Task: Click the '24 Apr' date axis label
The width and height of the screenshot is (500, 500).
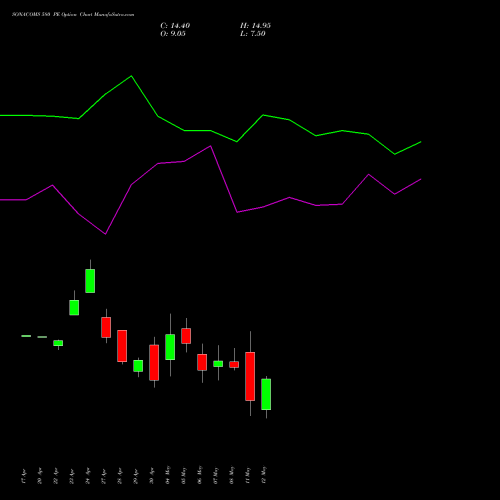Action: (x=87, y=476)
